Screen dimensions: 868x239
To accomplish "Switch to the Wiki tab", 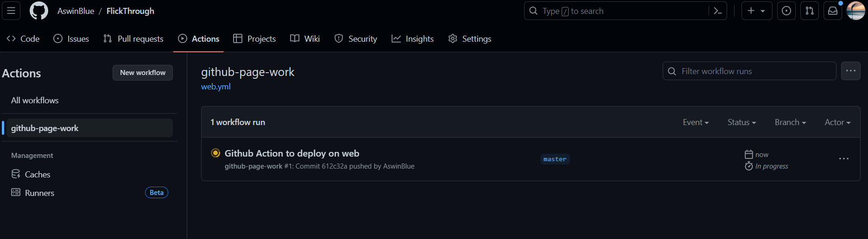I will click(305, 39).
